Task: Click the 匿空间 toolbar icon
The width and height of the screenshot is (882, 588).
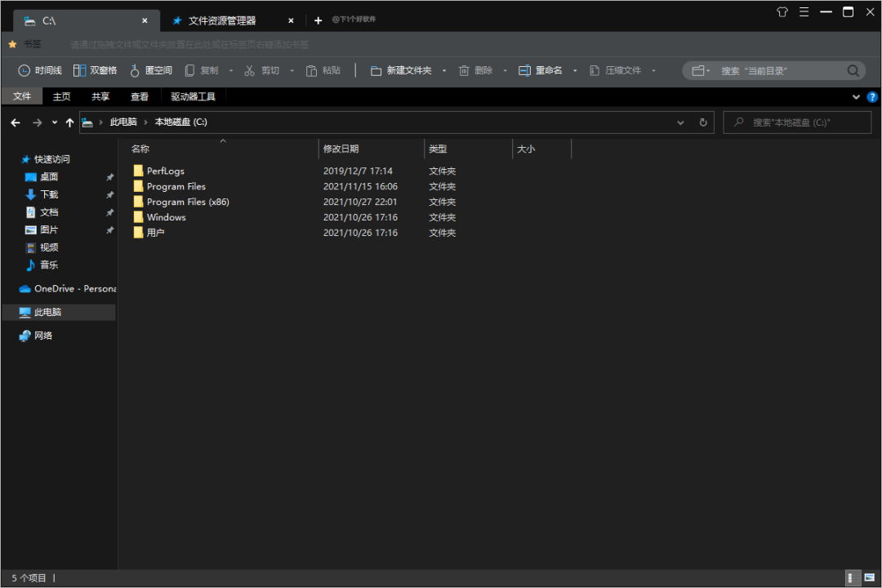Action: (x=151, y=71)
